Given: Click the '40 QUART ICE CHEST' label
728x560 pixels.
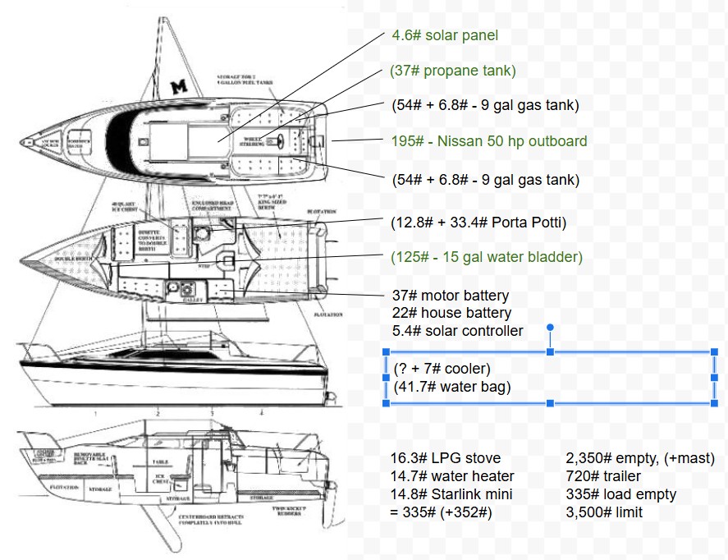Looking at the screenshot, I should (x=125, y=207).
